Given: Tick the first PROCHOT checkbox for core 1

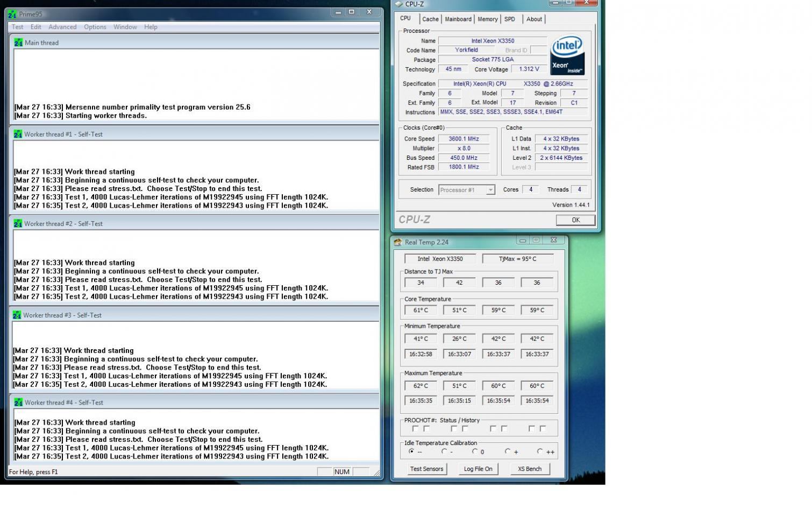Looking at the screenshot, I should click(x=415, y=429).
